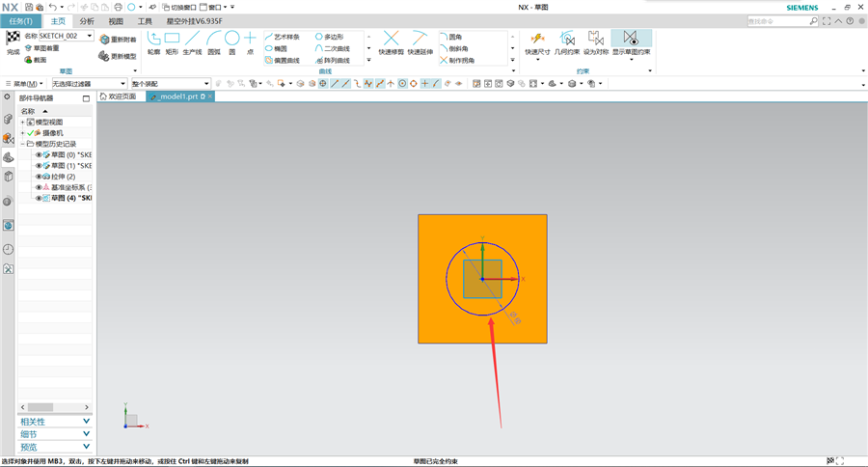Screen dimensions: 868x467
Task: Select the 制作拐角 make corner tool
Action: pos(457,61)
